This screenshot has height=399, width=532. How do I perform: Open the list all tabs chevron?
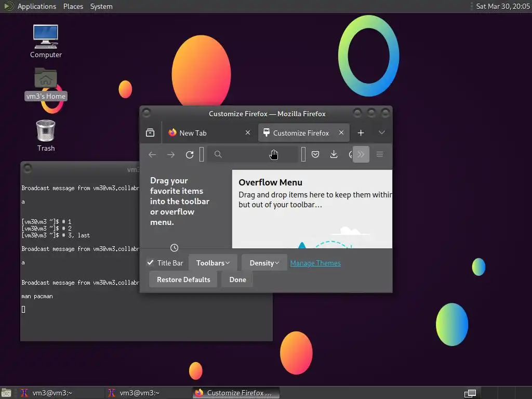pyautogui.click(x=382, y=132)
